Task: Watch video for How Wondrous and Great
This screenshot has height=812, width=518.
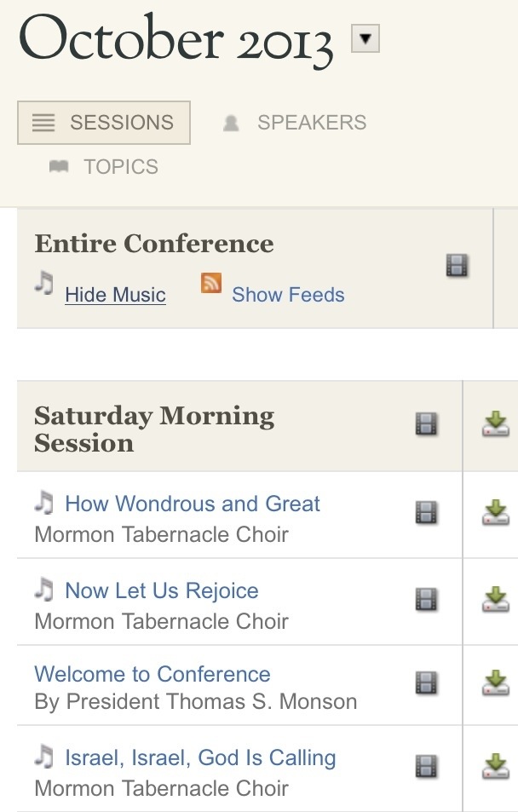Action: point(426,513)
